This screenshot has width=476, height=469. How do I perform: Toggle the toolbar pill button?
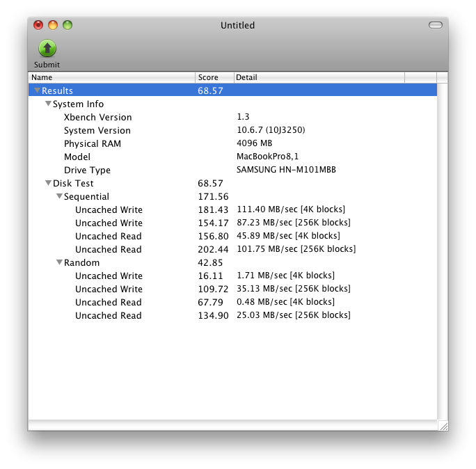[436, 25]
